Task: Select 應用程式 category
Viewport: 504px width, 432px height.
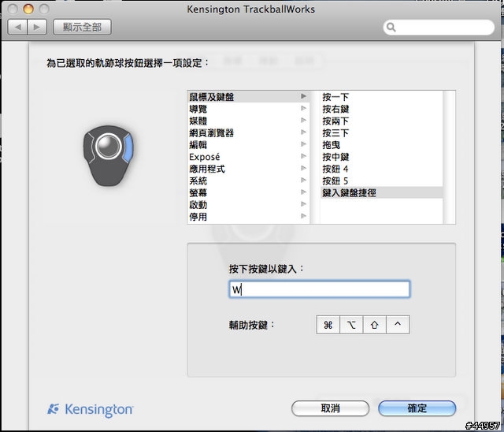Action: click(248, 169)
